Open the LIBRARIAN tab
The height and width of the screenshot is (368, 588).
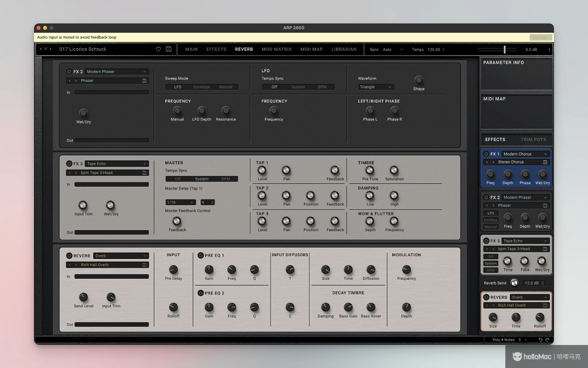click(344, 49)
